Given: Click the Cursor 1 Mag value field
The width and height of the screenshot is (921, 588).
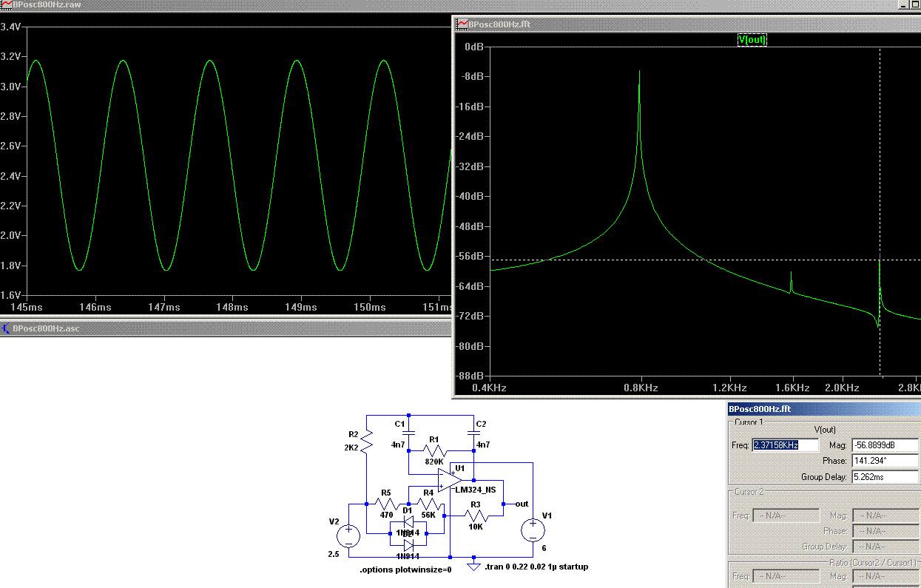Looking at the screenshot, I should (885, 445).
